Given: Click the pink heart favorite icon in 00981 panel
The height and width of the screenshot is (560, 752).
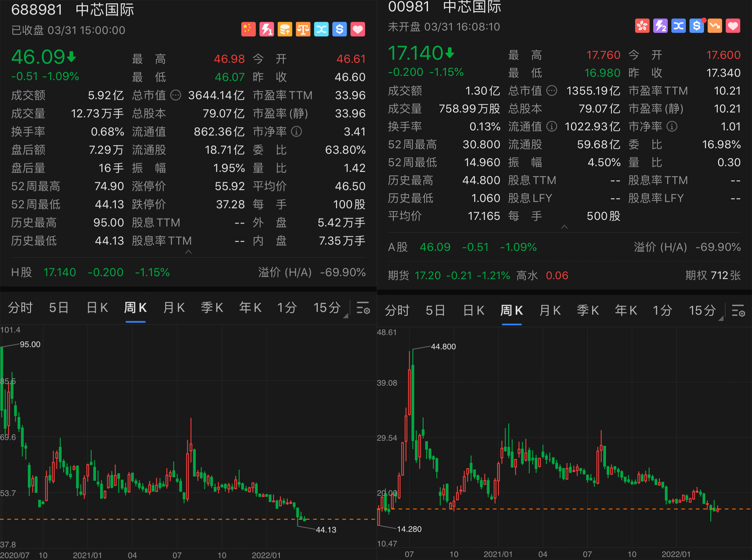Looking at the screenshot, I should [x=733, y=26].
